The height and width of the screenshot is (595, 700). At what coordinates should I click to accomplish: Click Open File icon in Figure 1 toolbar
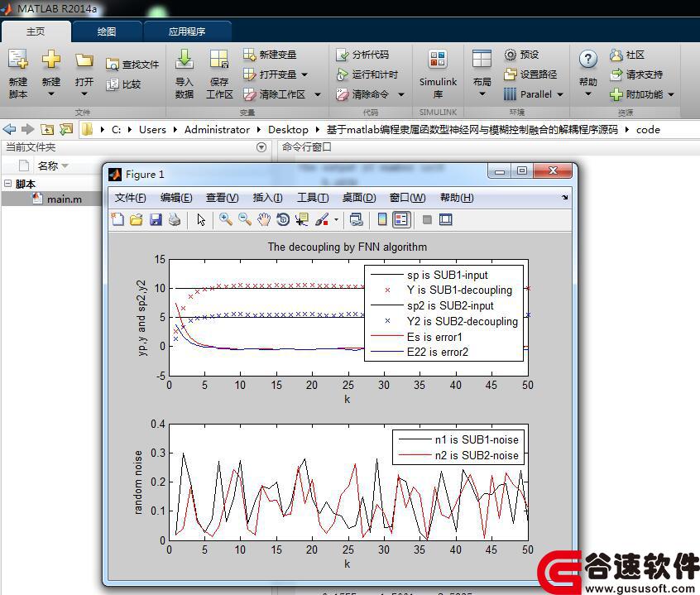pyautogui.click(x=137, y=219)
